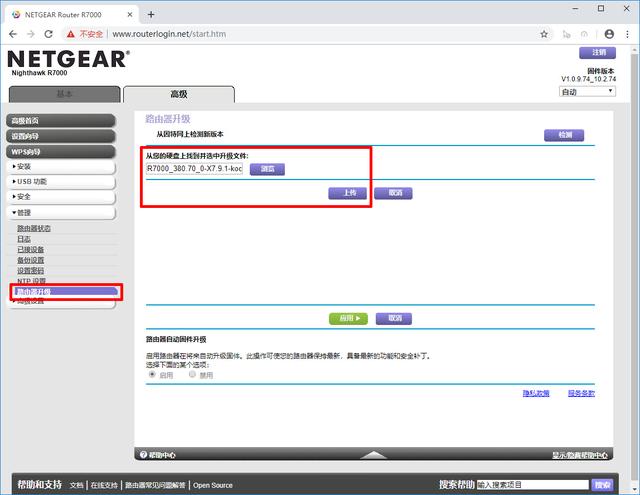Close the NETGEAR Router R7000 tab
Image resolution: width=640 pixels, height=495 pixels.
pyautogui.click(x=130, y=14)
